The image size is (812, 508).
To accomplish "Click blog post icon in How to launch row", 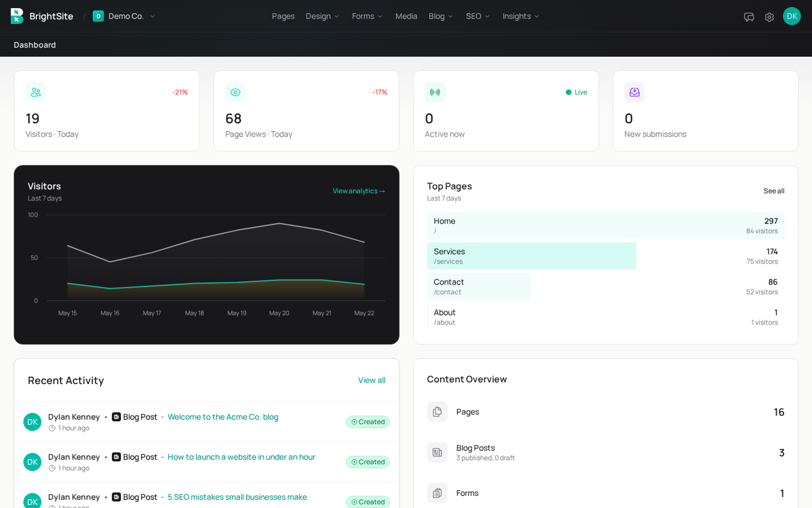I will coord(116,457).
